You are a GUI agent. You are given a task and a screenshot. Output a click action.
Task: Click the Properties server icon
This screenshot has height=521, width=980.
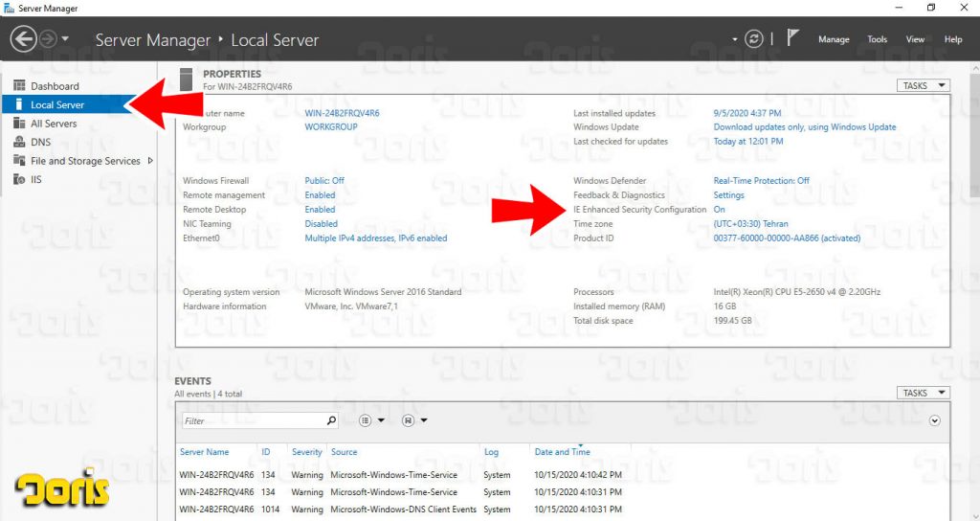click(186, 79)
